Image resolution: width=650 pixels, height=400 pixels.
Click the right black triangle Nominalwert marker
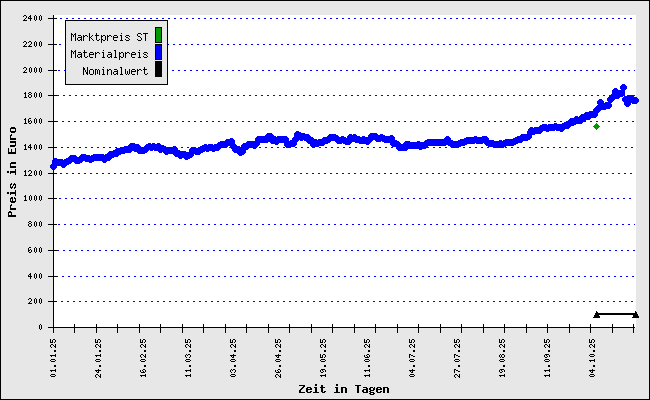(x=636, y=314)
